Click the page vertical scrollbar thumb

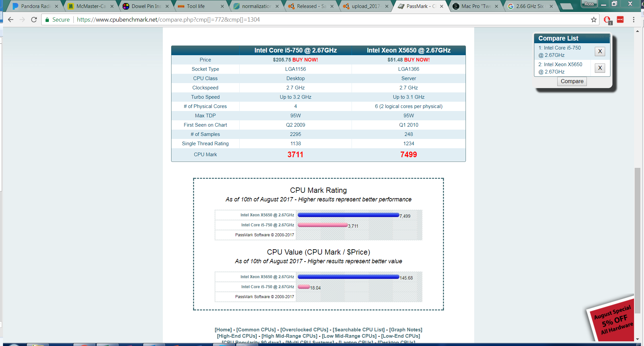pos(637,240)
